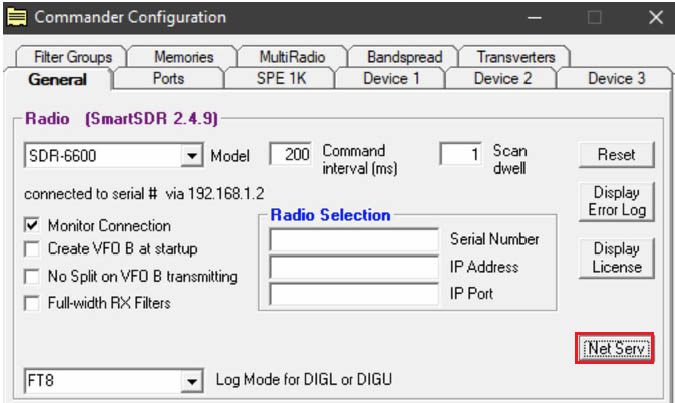Select the Device 3 tab
675x403 pixels.
(x=616, y=79)
